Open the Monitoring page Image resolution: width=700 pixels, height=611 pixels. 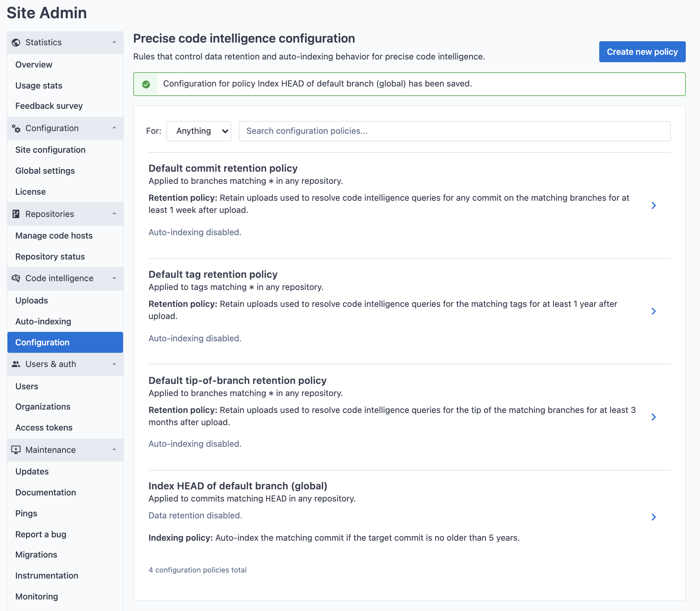(37, 596)
